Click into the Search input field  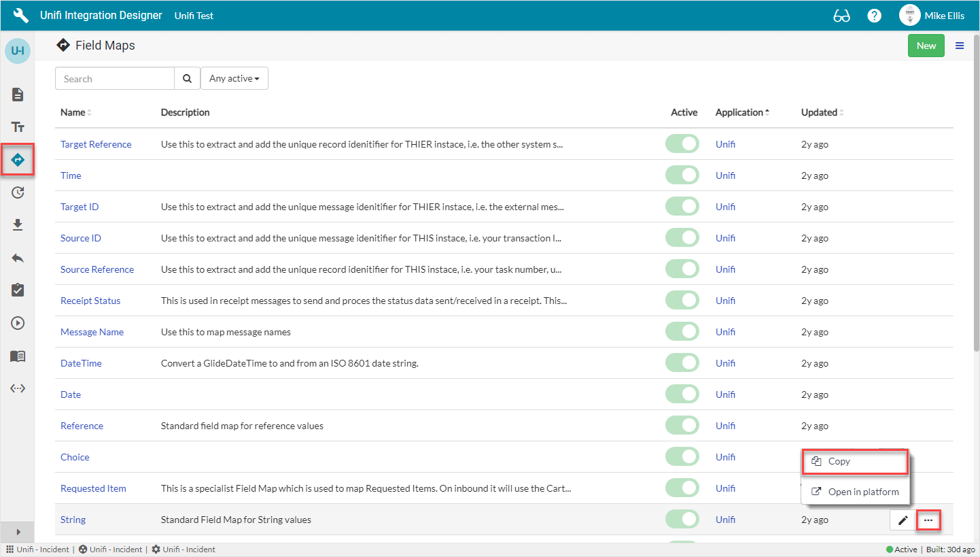point(114,79)
